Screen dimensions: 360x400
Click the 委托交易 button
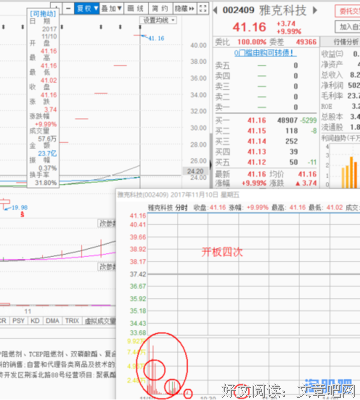tap(348, 11)
